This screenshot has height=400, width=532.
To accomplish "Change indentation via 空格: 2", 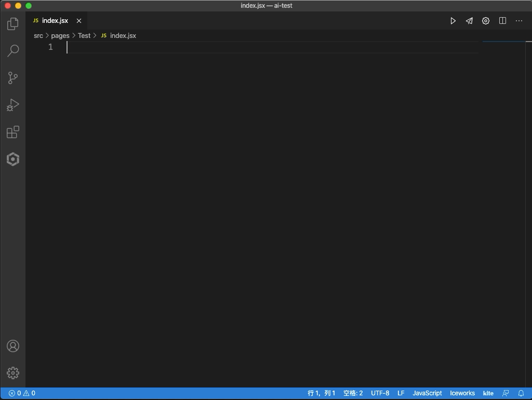I will pos(353,393).
